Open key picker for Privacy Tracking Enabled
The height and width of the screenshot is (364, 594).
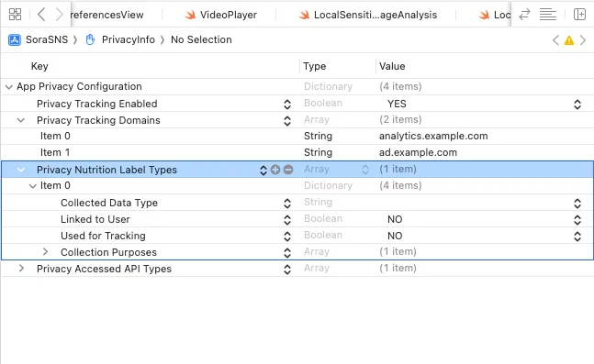click(x=287, y=104)
